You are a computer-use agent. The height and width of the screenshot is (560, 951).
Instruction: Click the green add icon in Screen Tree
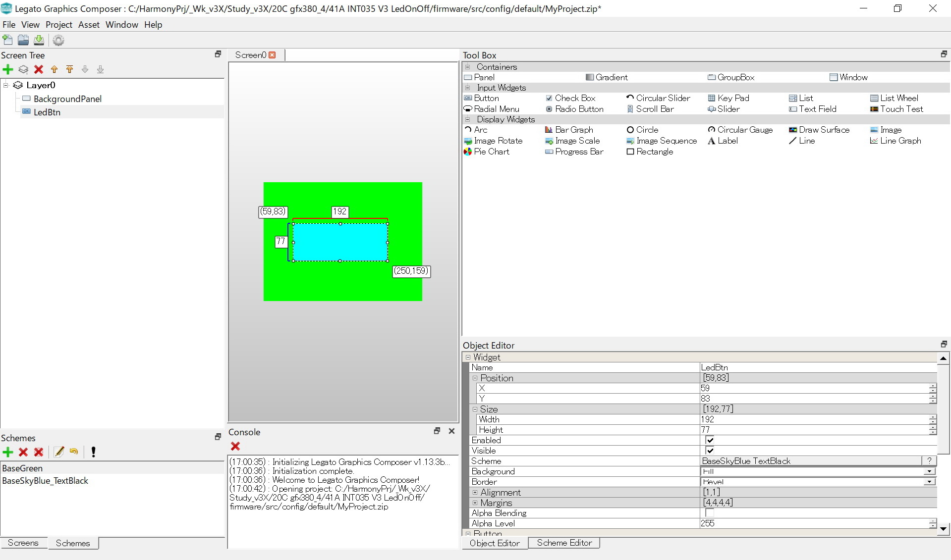[x=8, y=69]
